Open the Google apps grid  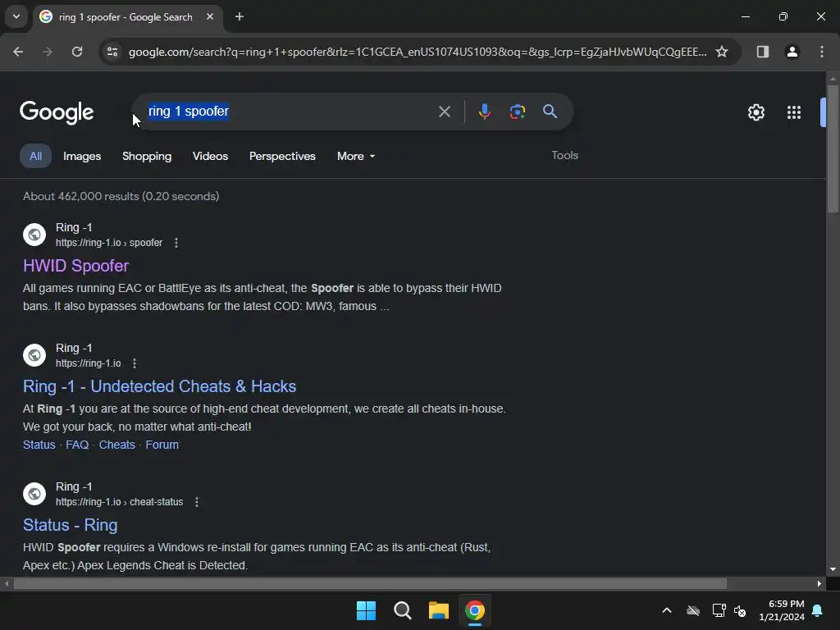tap(794, 112)
